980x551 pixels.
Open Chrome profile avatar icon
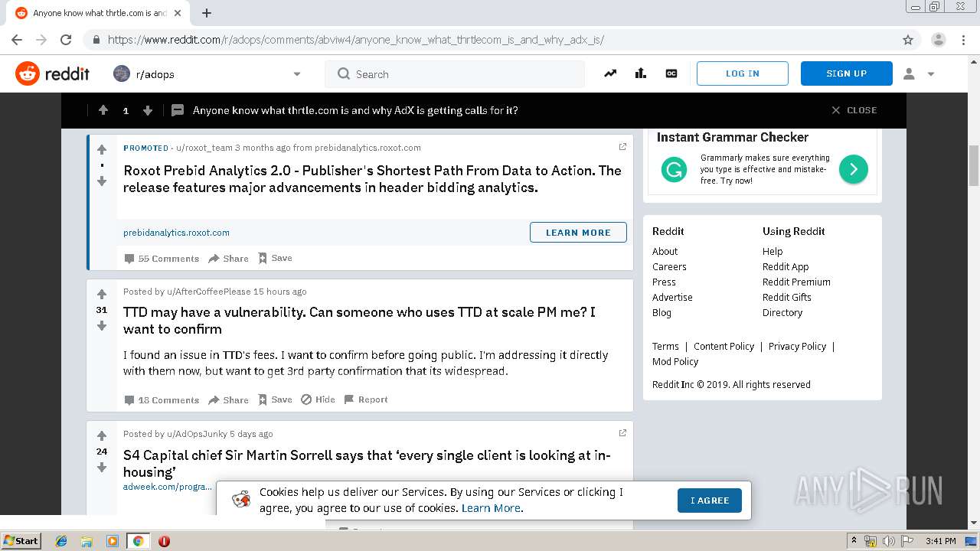(x=939, y=40)
